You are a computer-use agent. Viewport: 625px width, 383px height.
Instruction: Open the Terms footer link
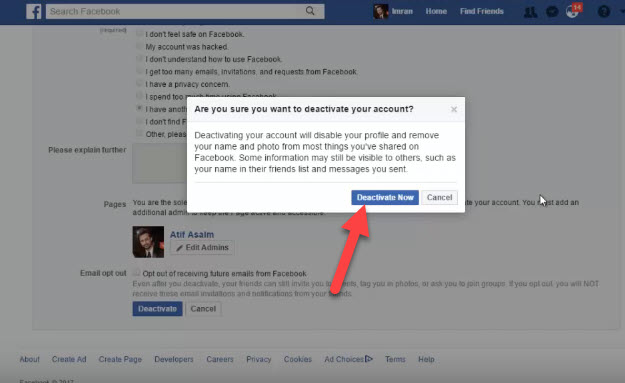[x=395, y=359]
